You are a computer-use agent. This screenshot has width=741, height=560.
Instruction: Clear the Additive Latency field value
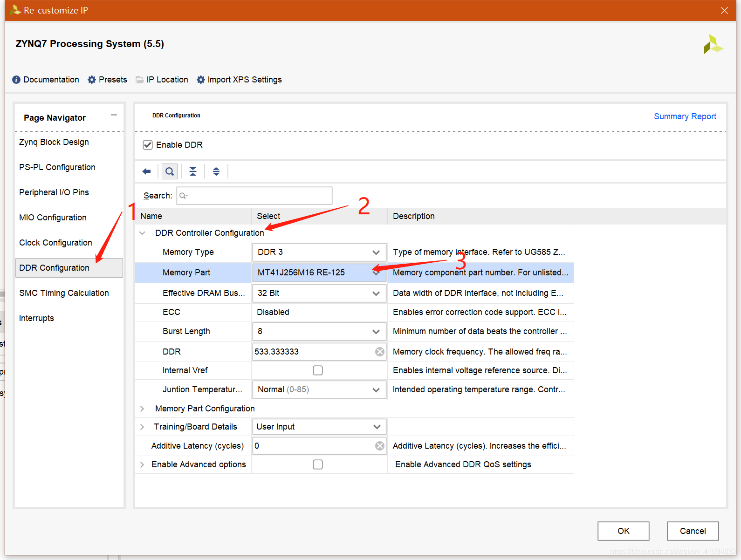(x=380, y=446)
